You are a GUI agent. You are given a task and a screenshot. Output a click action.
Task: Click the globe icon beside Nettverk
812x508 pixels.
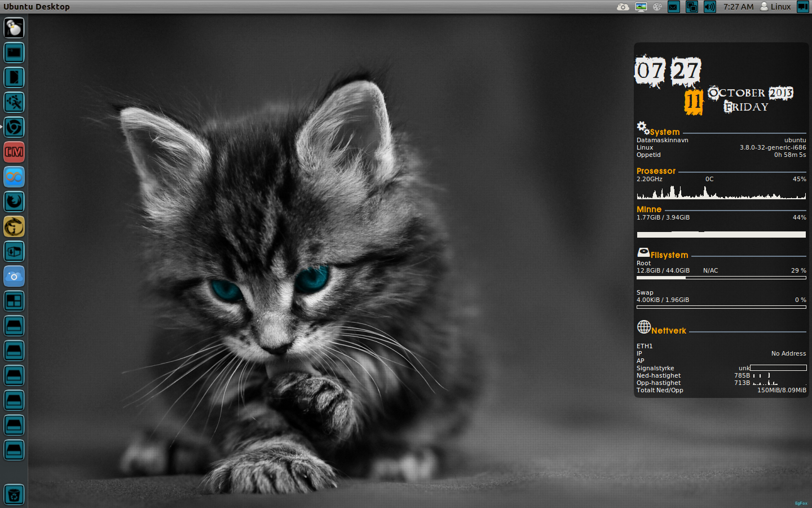tap(644, 327)
